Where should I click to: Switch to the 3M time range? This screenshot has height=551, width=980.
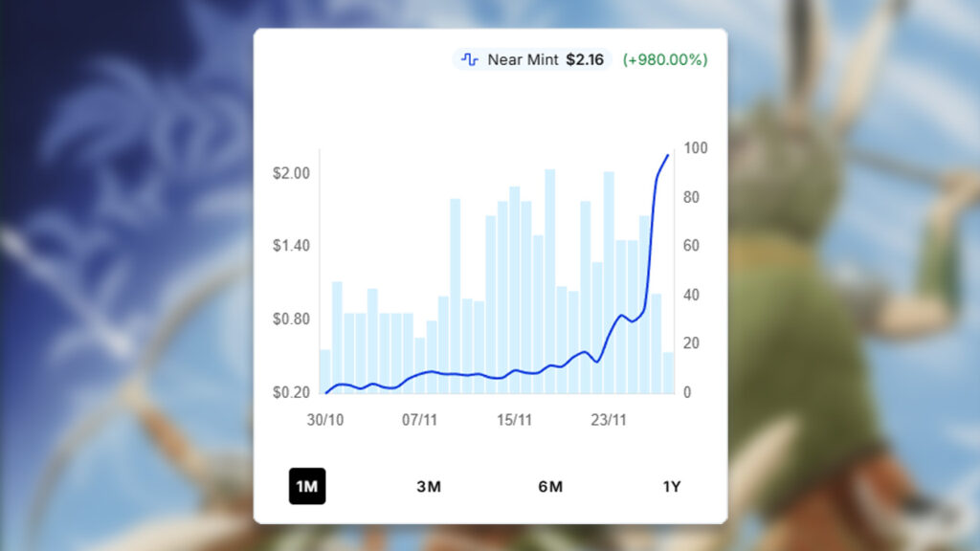(x=429, y=486)
